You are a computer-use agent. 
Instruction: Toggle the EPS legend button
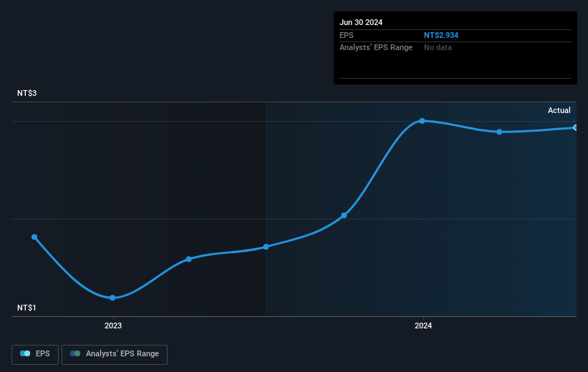coord(35,354)
